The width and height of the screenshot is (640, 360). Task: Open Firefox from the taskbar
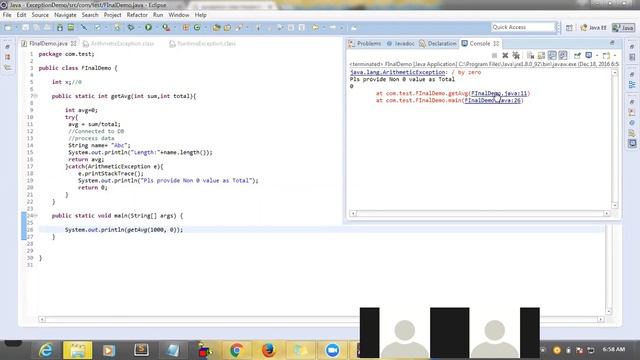[x=268, y=350]
